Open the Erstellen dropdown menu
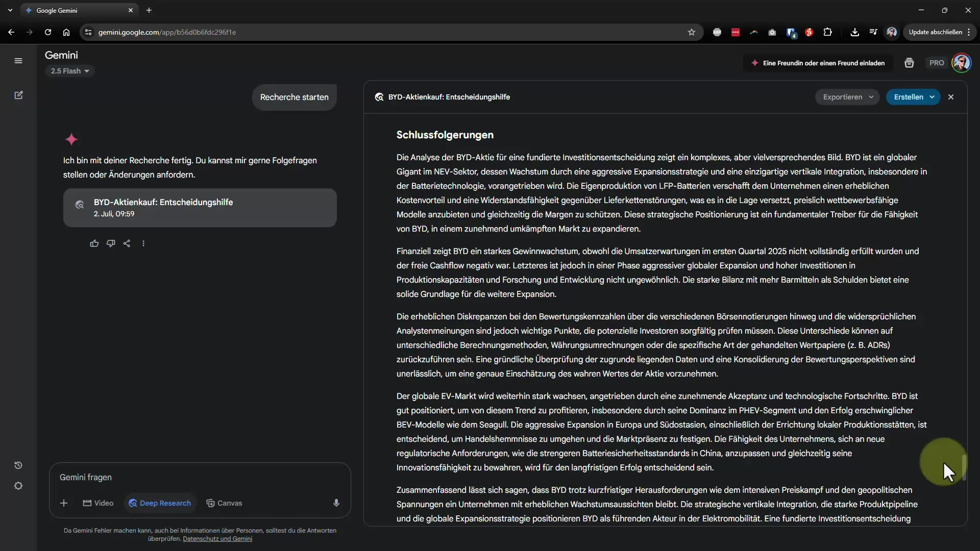Viewport: 980px width, 551px height. [913, 97]
